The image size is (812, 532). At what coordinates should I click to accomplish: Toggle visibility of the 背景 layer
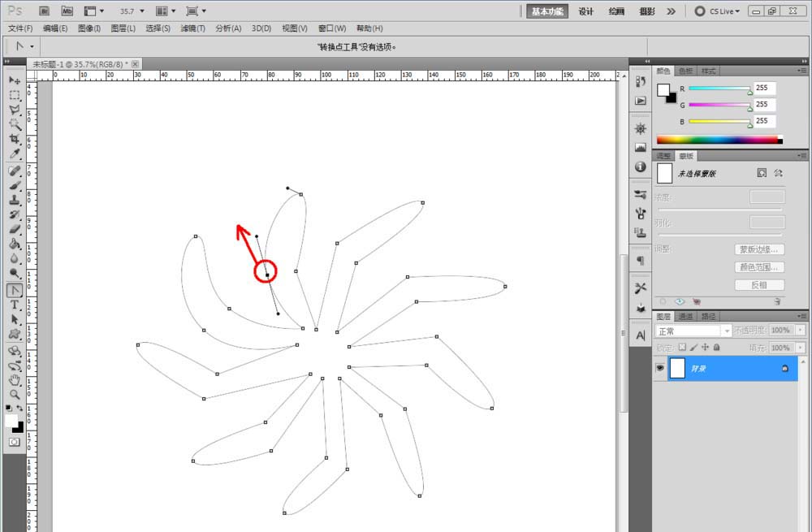click(x=659, y=368)
